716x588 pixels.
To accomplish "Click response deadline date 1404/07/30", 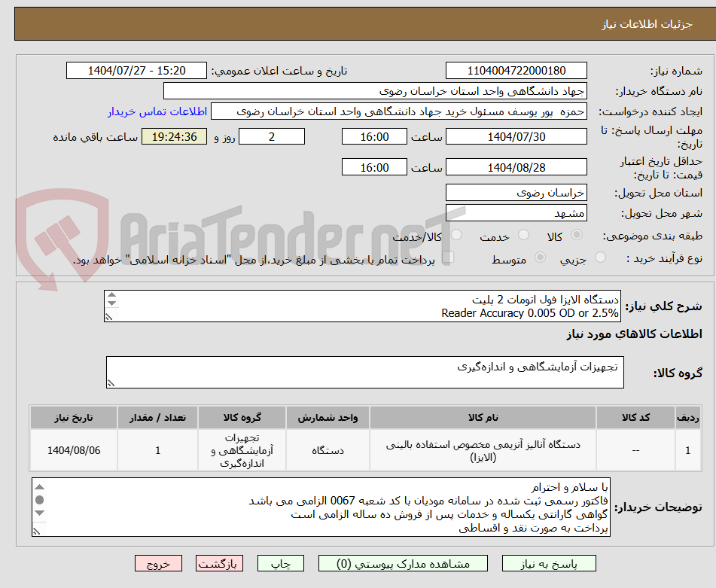I will point(516,136).
